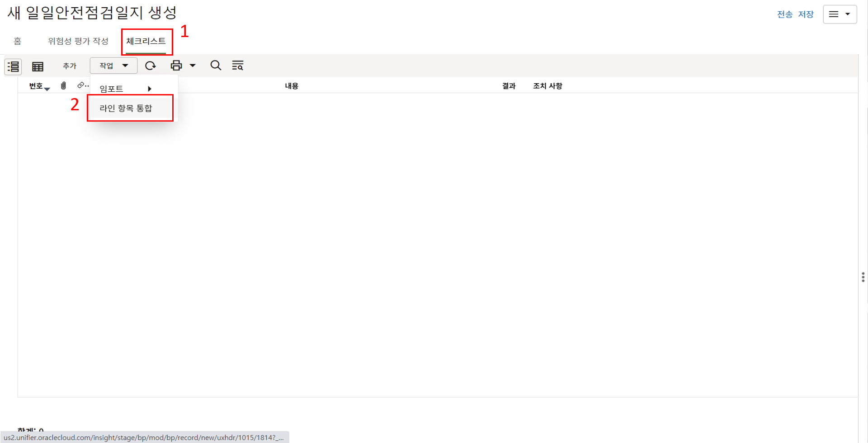Viewport: 868px width, 443px height.
Task: Open the find-on-page filter icon
Action: [237, 66]
